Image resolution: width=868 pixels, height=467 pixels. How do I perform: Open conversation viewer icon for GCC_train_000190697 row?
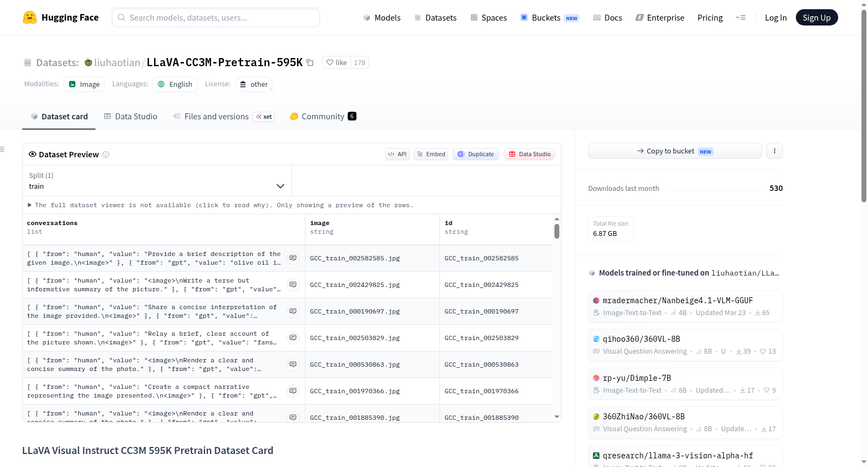[293, 311]
